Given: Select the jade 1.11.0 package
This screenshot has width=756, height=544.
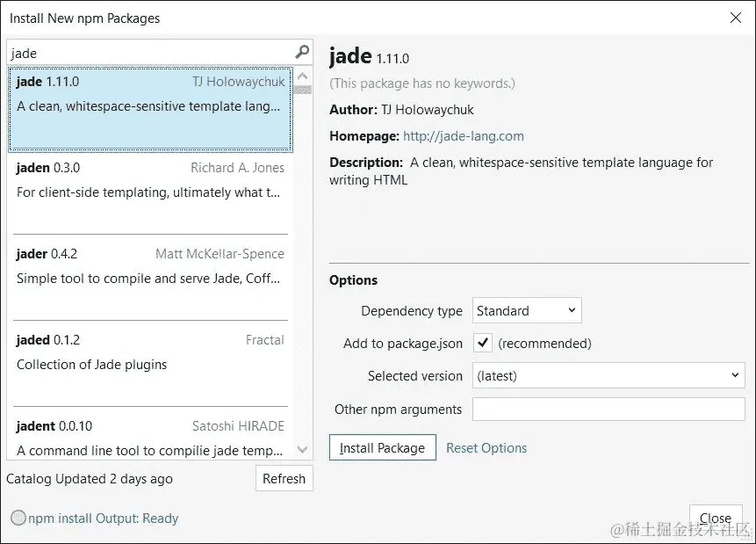Looking at the screenshot, I should (149, 107).
